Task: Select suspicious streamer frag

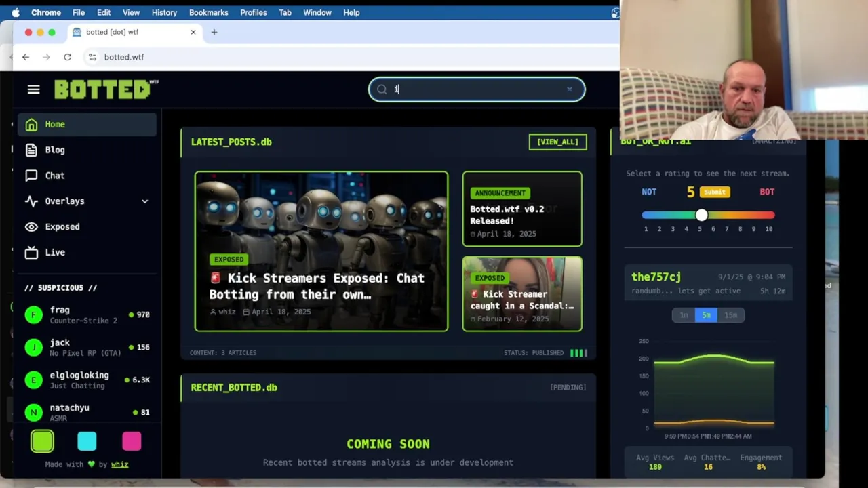Action: pyautogui.click(x=87, y=314)
